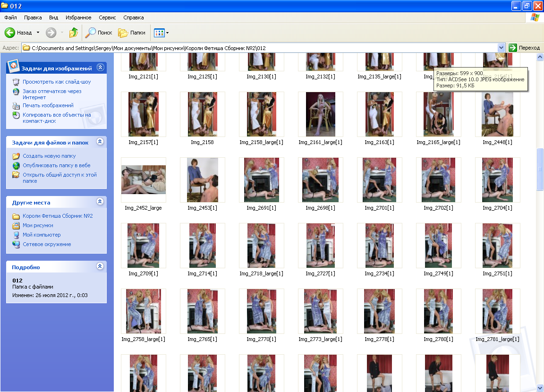Viewport: 544px width, 392px height.
Task: Click the folder icon in address bar
Action: (26, 48)
